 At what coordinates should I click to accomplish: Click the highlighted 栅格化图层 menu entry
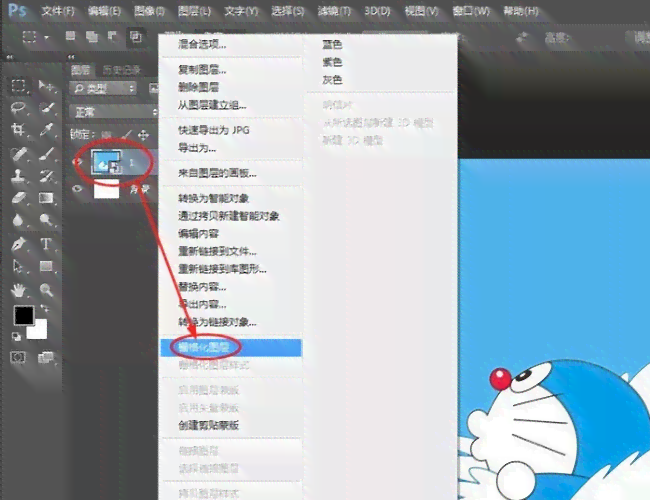(x=231, y=347)
